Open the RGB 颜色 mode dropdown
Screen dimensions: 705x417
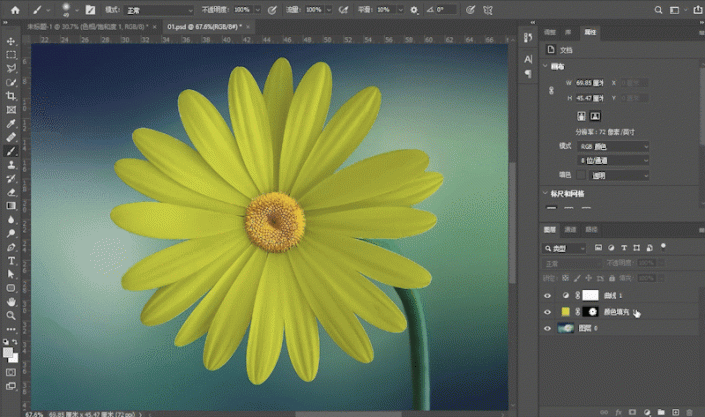coord(612,146)
